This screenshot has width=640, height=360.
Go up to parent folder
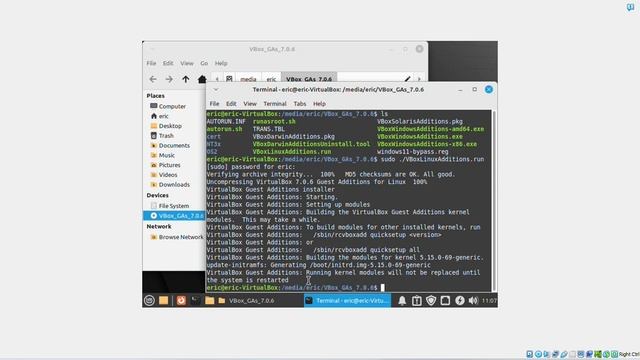[186, 79]
